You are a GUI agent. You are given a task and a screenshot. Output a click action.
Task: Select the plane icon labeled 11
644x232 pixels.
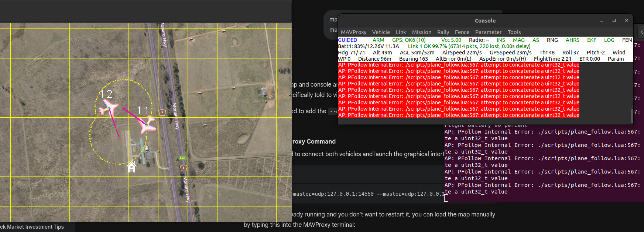147,125
